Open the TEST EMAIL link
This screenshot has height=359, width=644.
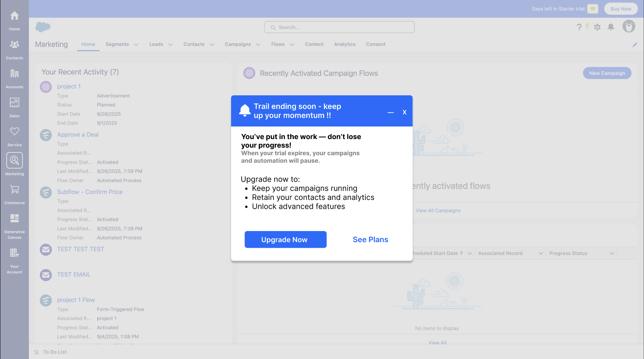pyautogui.click(x=74, y=275)
